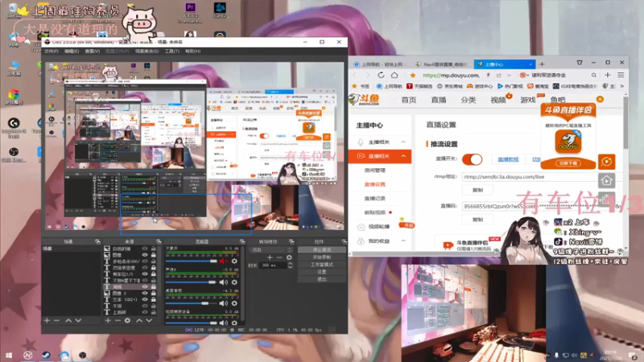Collapse 主播相关 sidebar section
This screenshot has height=362, width=644.
tap(403, 142)
